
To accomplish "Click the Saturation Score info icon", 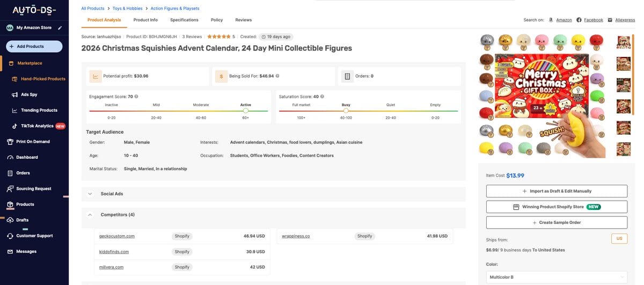I will pyautogui.click(x=323, y=97).
